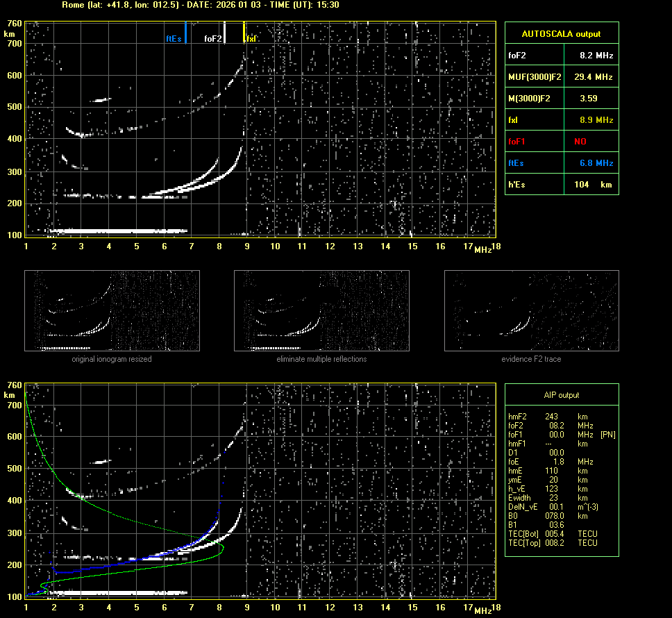Click the TEC[Top] value in AIP output

click(557, 543)
